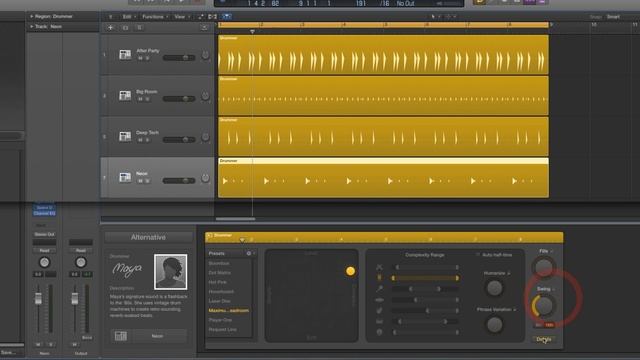The image size is (640, 360).
Task: Select the cymbals crossed-sticks icon in Drummer editor
Action: (x=379, y=267)
